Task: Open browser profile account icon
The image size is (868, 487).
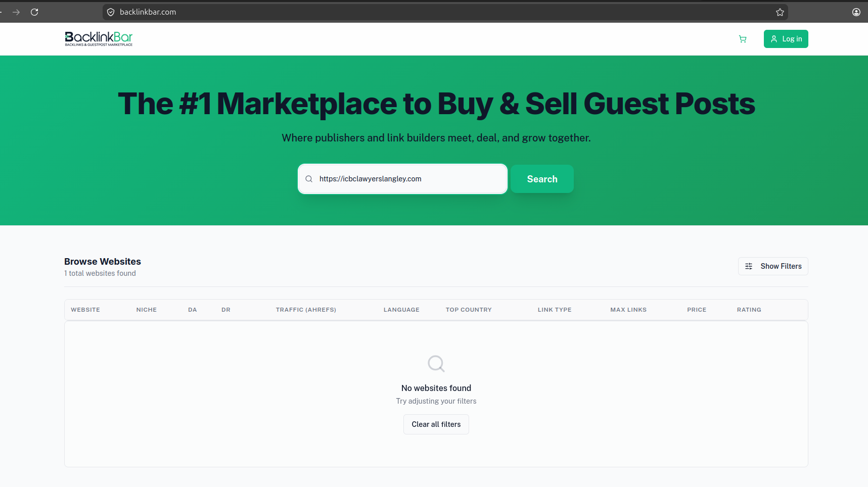Action: (x=856, y=12)
